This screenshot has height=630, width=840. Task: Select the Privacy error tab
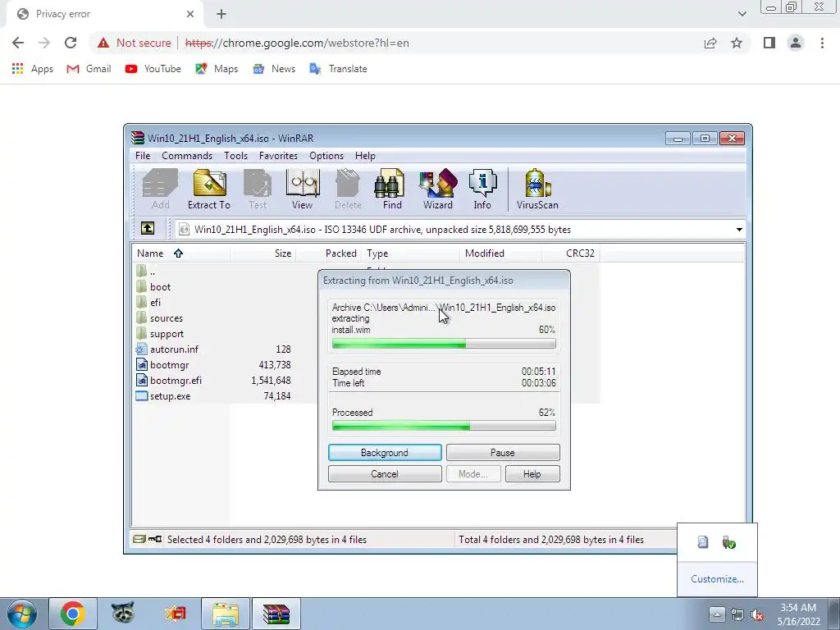pos(105,14)
